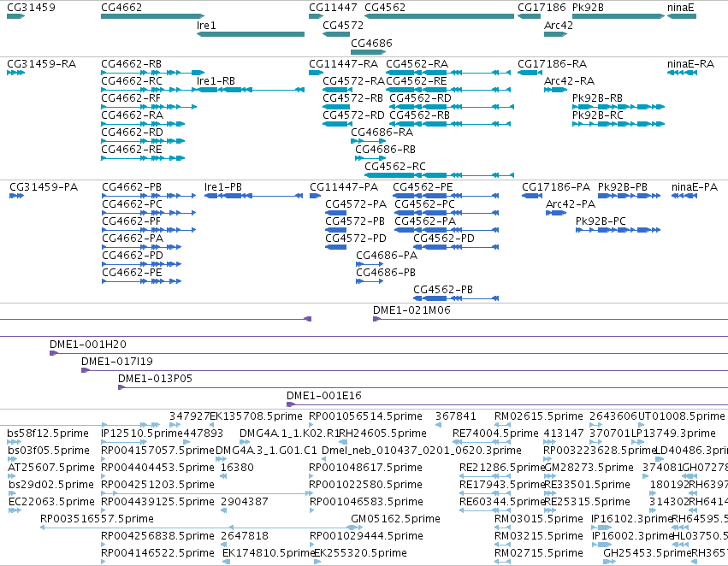Viewport: 728px width, 566px height.
Task: Click BAC clone DME1-017I19
Action: [x=117, y=362]
